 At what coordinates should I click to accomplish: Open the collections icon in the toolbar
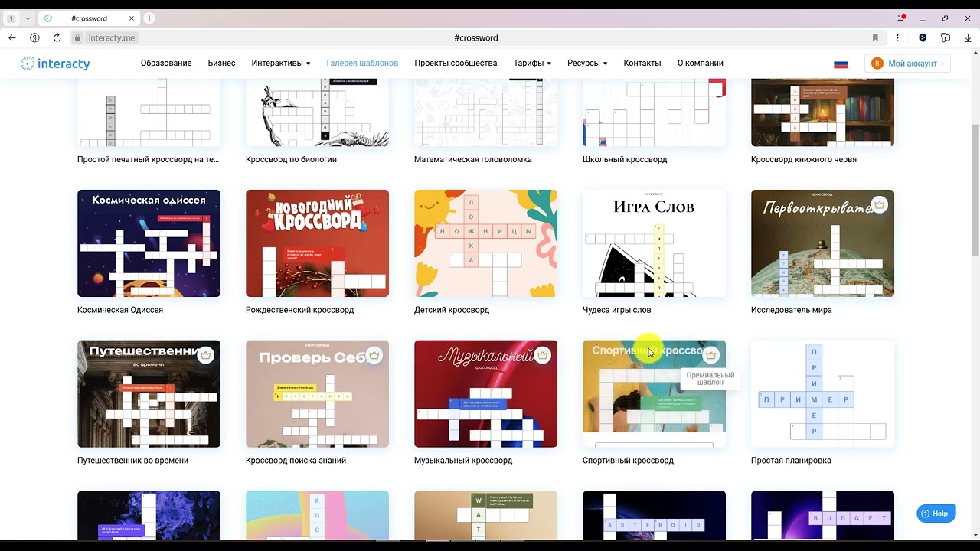tap(946, 37)
